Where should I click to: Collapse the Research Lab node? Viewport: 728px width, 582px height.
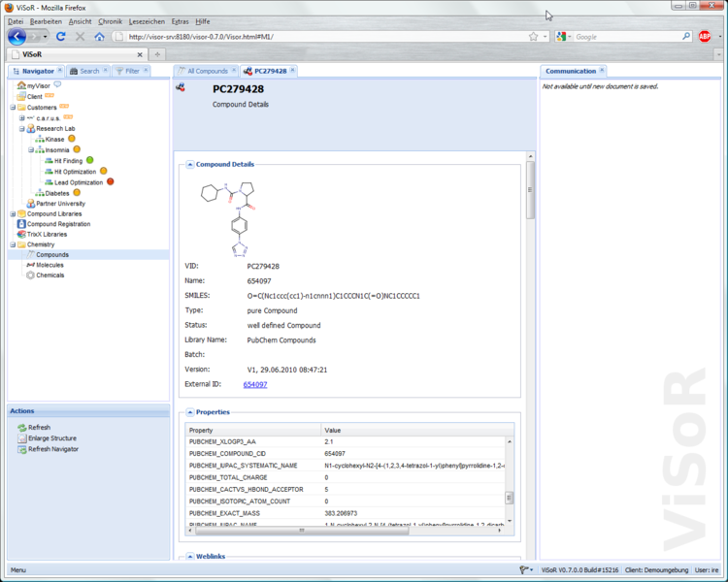click(21, 129)
